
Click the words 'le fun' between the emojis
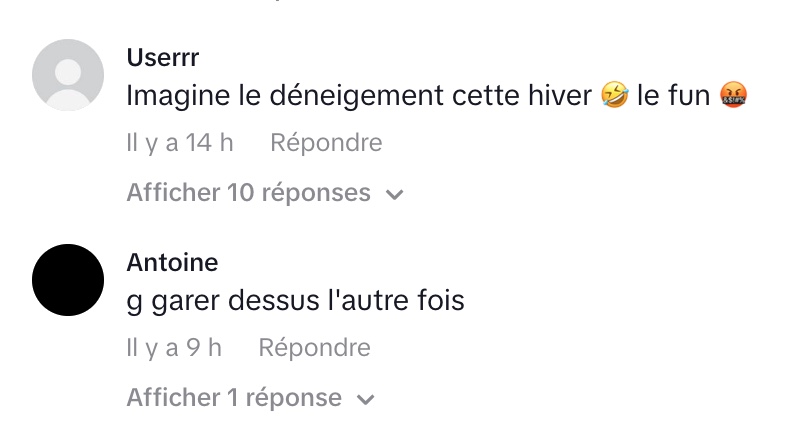click(673, 95)
